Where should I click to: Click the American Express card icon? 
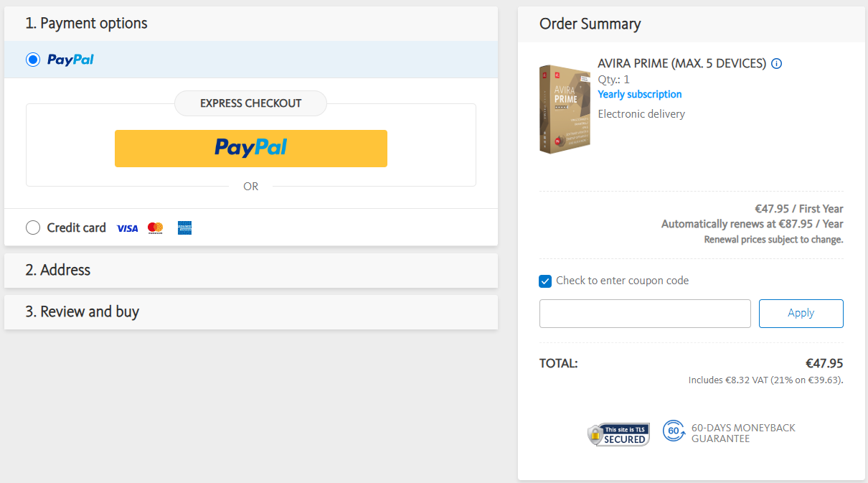pos(184,228)
